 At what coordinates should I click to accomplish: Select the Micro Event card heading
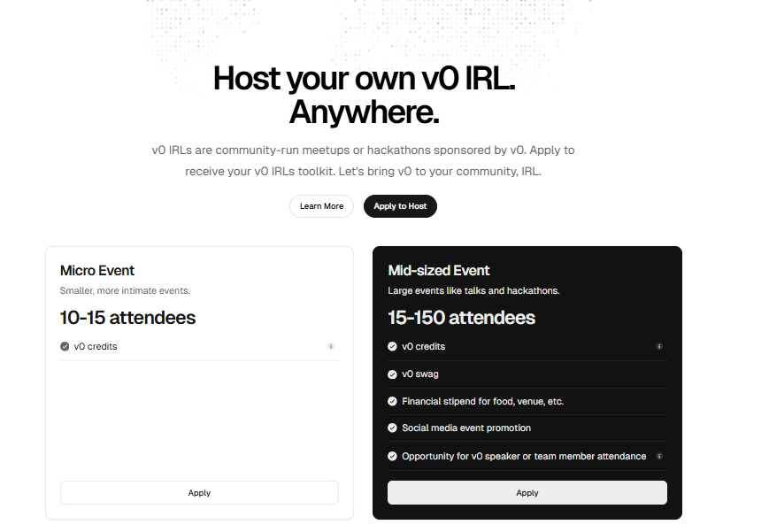pyautogui.click(x=97, y=270)
